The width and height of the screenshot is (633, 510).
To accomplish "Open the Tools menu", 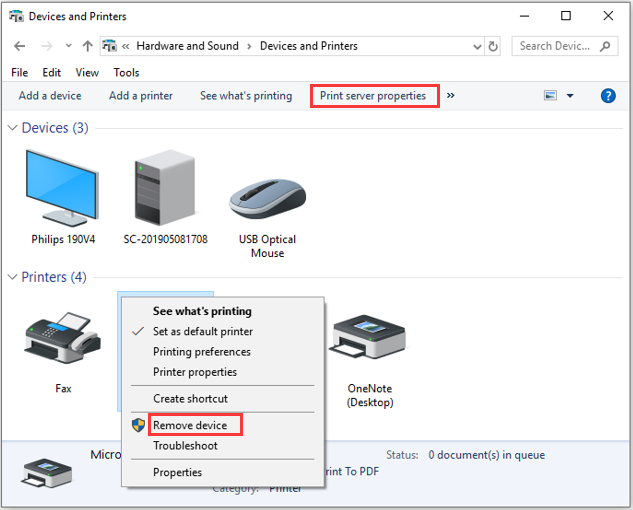I will (126, 73).
